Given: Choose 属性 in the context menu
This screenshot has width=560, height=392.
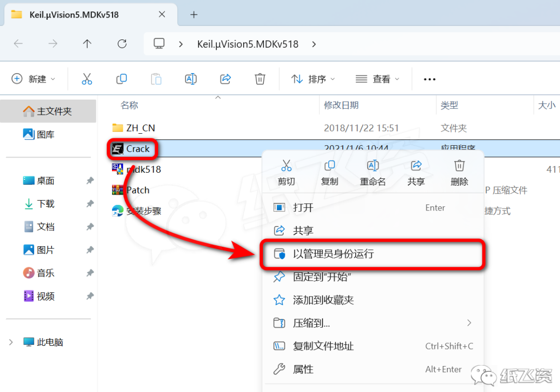Looking at the screenshot, I should click(x=373, y=369).
